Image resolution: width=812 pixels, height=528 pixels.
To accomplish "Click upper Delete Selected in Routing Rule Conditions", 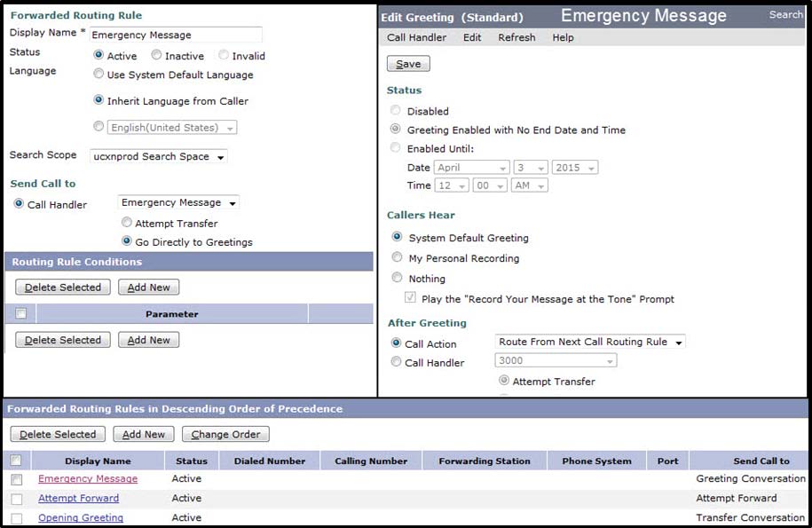I will click(x=63, y=288).
